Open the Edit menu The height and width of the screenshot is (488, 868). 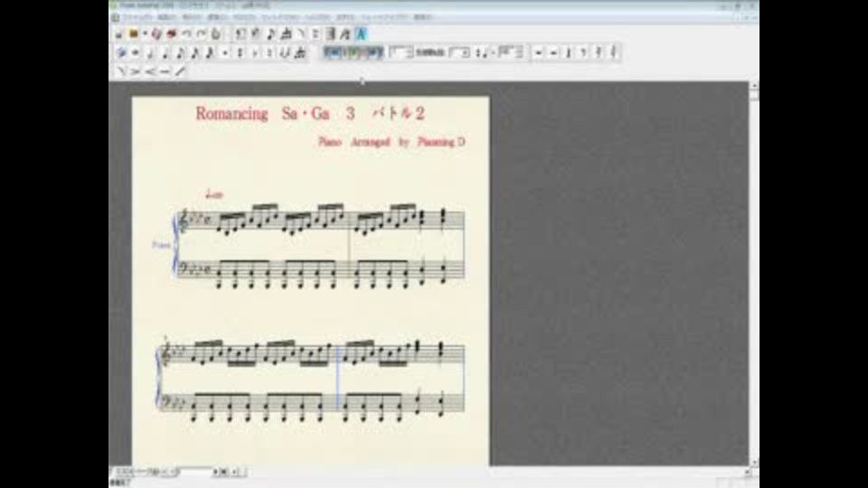pos(166,17)
